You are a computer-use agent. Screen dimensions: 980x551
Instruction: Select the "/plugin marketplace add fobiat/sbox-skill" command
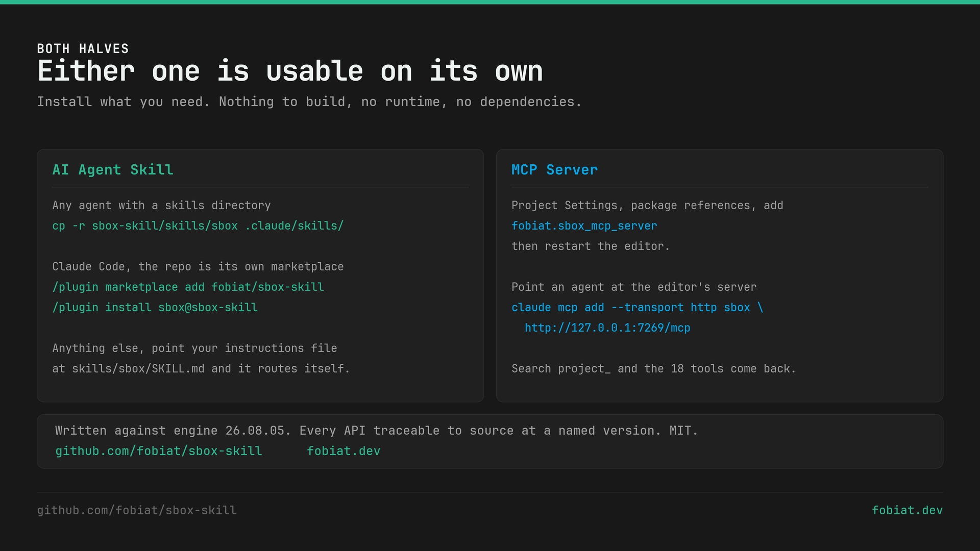(x=188, y=287)
